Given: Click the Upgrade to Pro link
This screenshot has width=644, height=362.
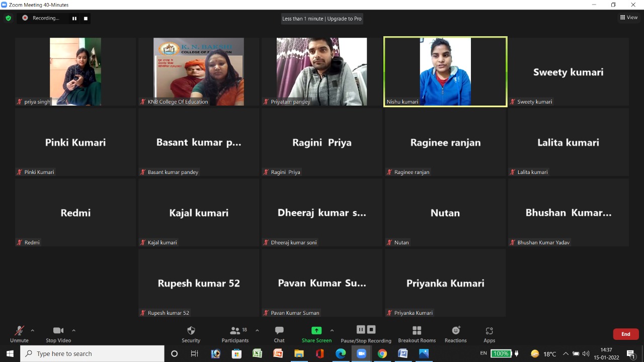Looking at the screenshot, I should pos(344,19).
